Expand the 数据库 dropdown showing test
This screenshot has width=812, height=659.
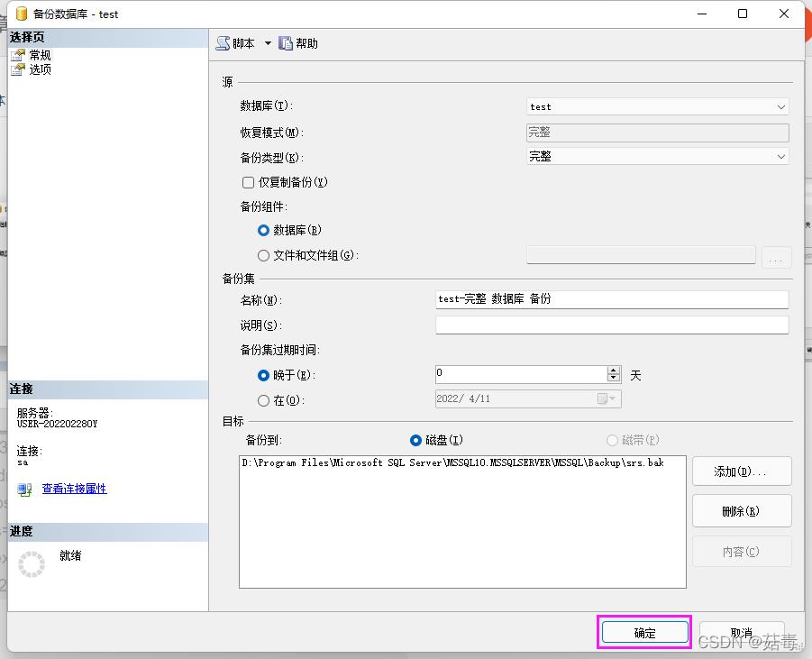click(780, 106)
